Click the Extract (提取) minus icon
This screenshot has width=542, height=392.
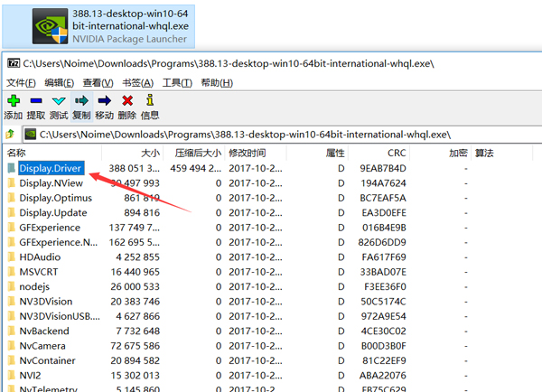[36, 100]
